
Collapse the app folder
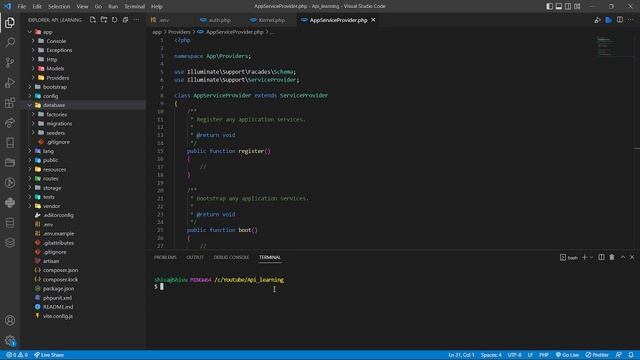point(29,32)
